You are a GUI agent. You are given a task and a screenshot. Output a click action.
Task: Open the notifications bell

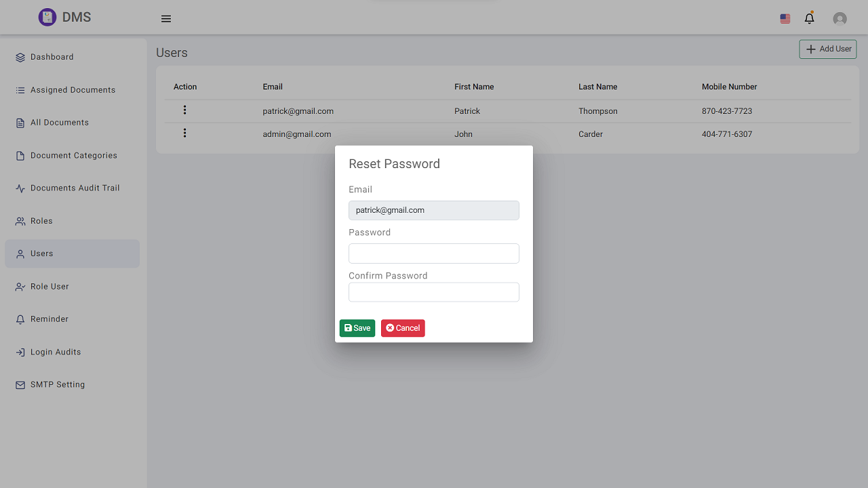pos(809,19)
